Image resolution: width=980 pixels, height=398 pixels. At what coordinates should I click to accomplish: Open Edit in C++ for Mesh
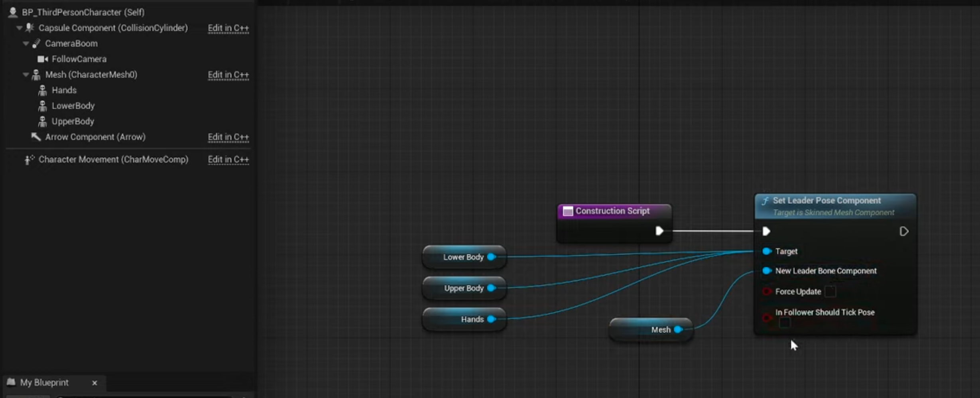point(228,75)
